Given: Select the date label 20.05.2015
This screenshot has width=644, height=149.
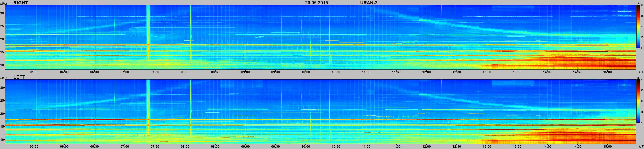Looking at the screenshot, I should pyautogui.click(x=317, y=3).
